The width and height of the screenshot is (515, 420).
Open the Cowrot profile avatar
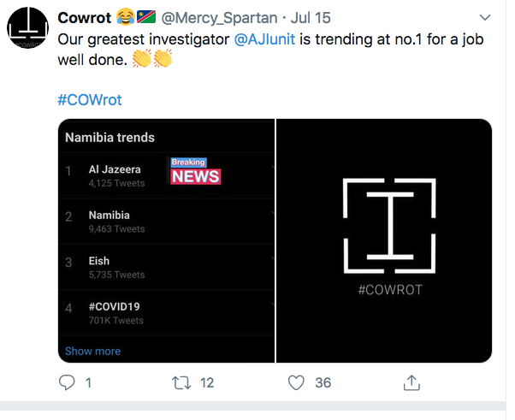pos(27,27)
